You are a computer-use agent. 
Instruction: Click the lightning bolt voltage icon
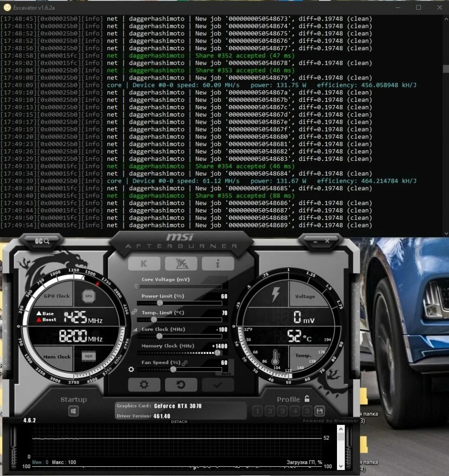click(x=275, y=294)
